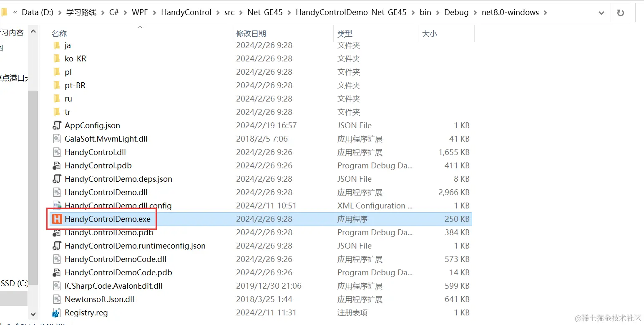Click the 250 KB size cell
The image size is (644, 325).
(x=457, y=219)
